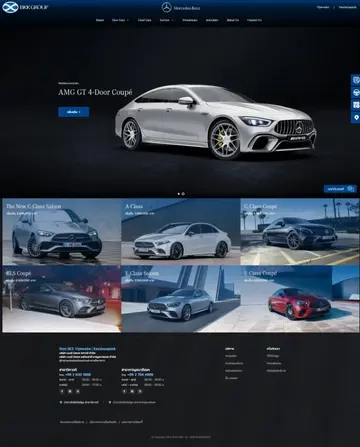360x447 pixels.
Task: Open the Facebook icon under the left branch
Action: point(62,391)
